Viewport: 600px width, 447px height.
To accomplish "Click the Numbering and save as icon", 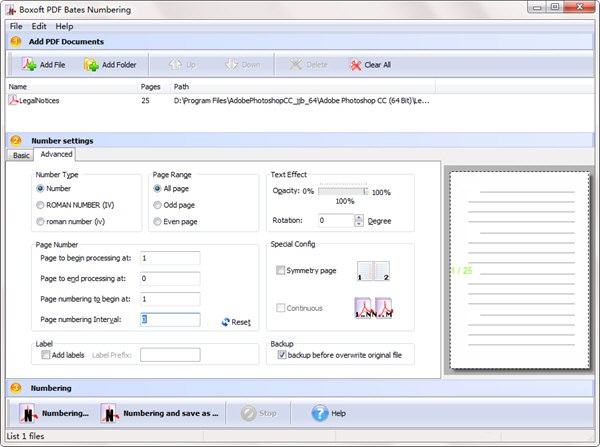I will (x=110, y=413).
